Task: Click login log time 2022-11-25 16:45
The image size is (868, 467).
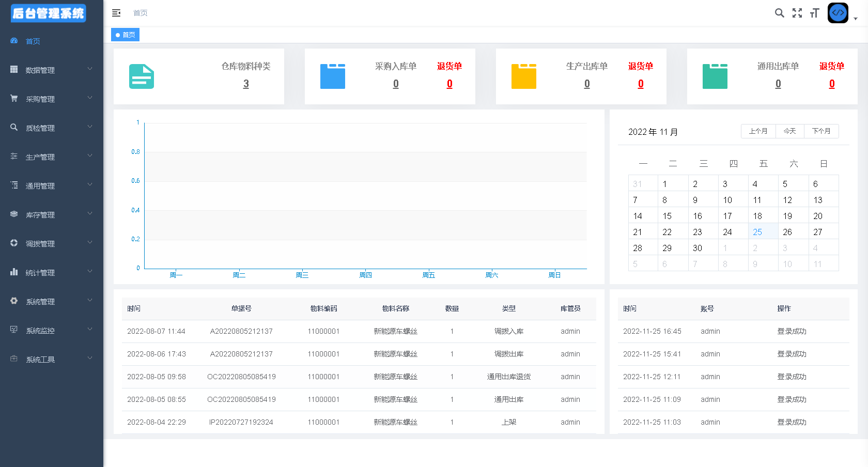Action: click(x=652, y=331)
